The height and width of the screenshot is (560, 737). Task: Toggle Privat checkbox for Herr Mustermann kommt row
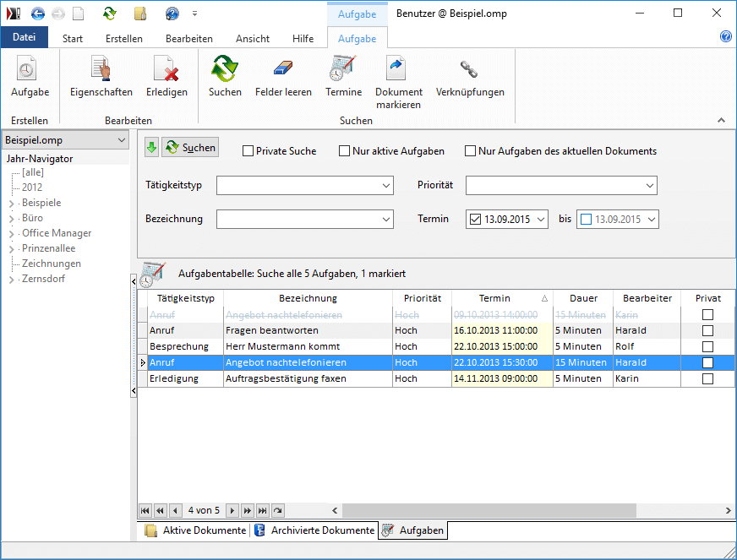click(x=707, y=346)
